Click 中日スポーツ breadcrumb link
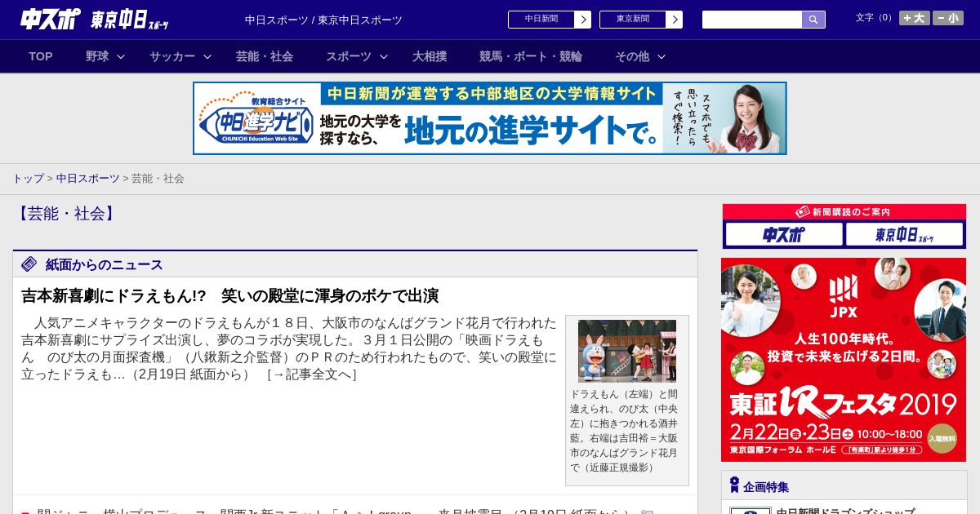Screen dimensions: 980x514 [x=87, y=178]
